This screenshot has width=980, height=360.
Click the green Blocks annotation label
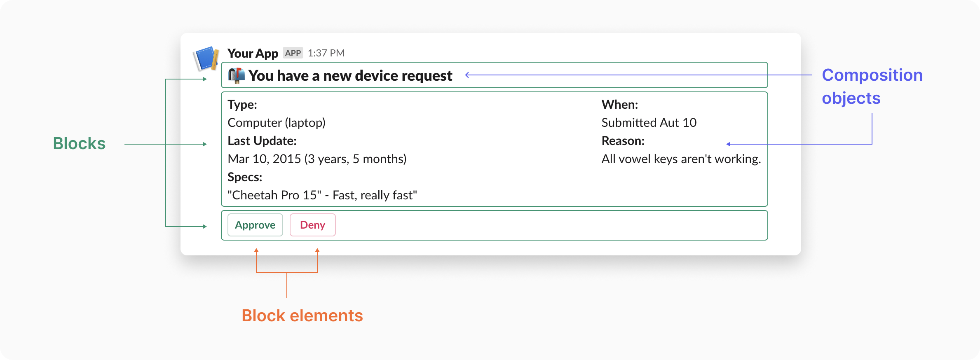coord(79,144)
